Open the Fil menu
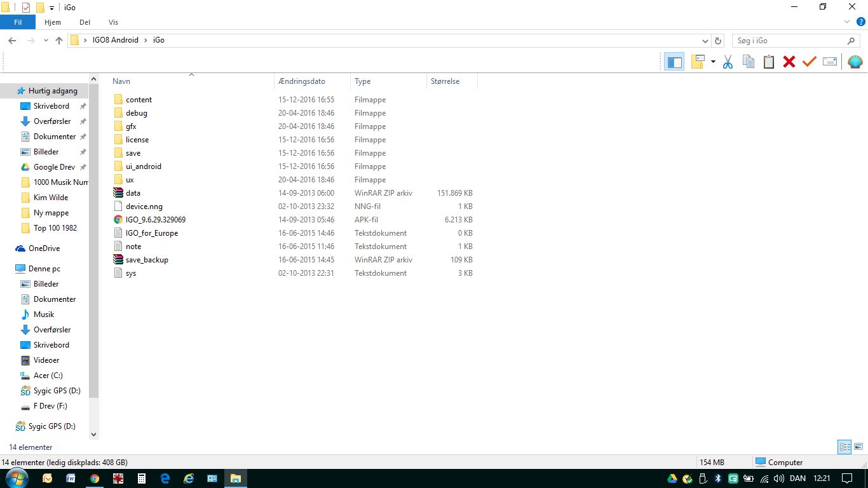 (x=18, y=22)
